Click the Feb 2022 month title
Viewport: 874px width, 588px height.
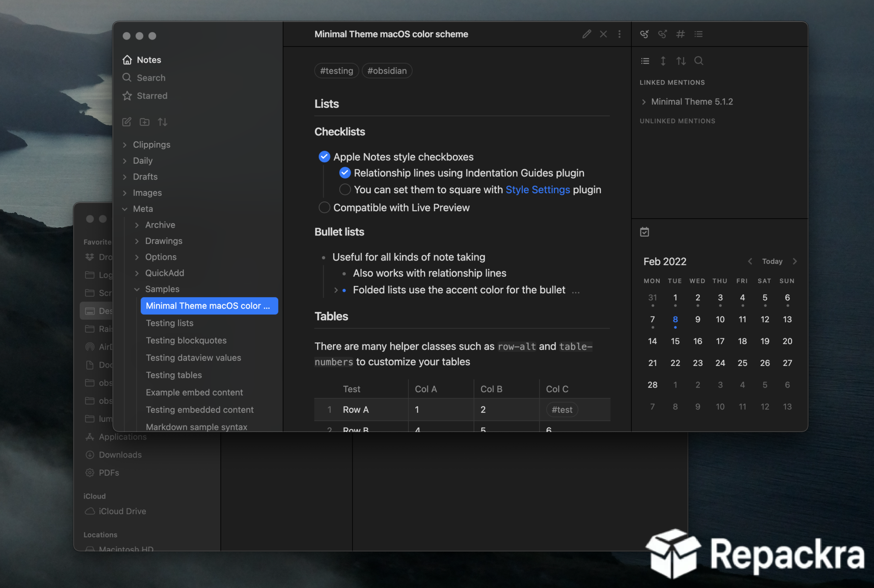tap(664, 261)
